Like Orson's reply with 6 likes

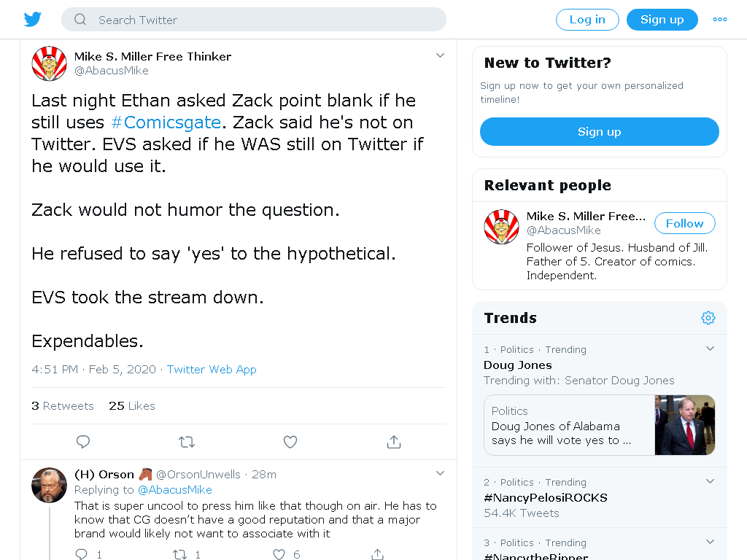click(279, 554)
